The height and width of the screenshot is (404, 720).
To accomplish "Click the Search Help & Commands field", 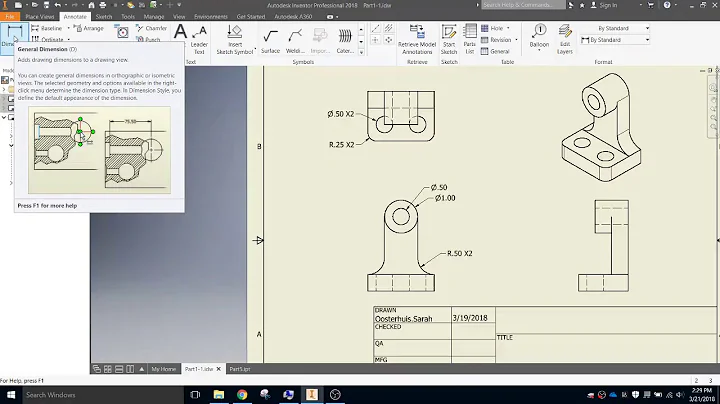I will tap(523, 5).
